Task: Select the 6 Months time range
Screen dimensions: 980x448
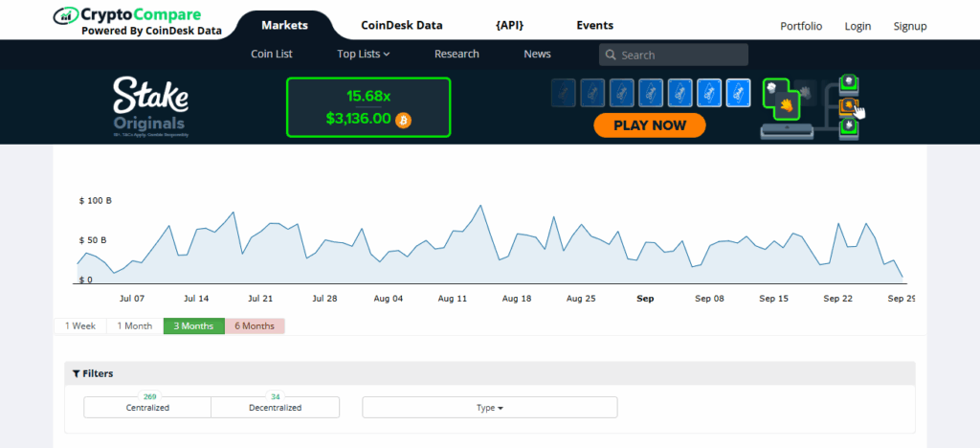Action: [255, 326]
